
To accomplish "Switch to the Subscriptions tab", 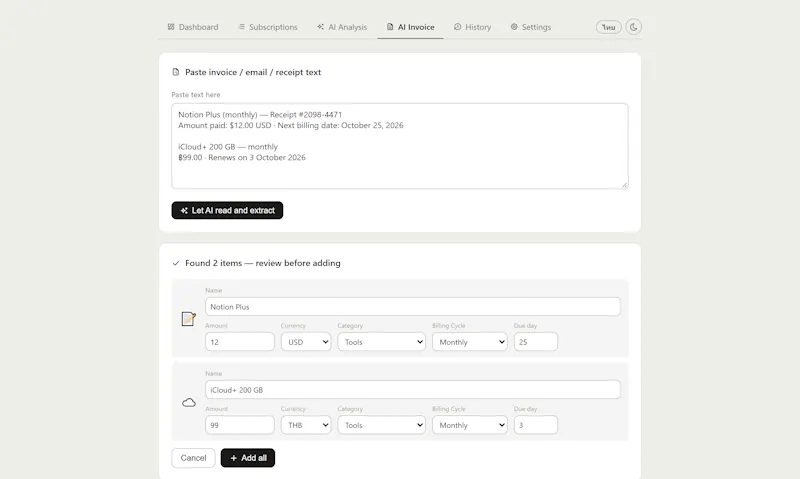I will pyautogui.click(x=268, y=27).
